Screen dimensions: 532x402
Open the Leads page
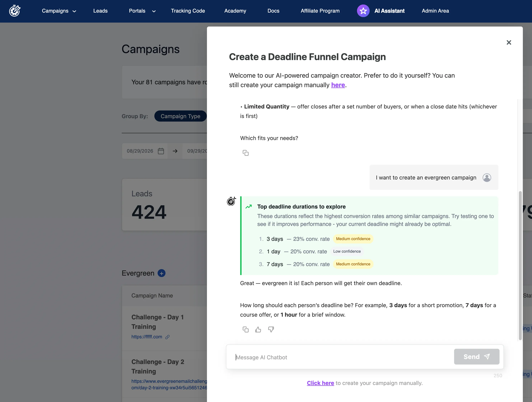[x=100, y=11]
